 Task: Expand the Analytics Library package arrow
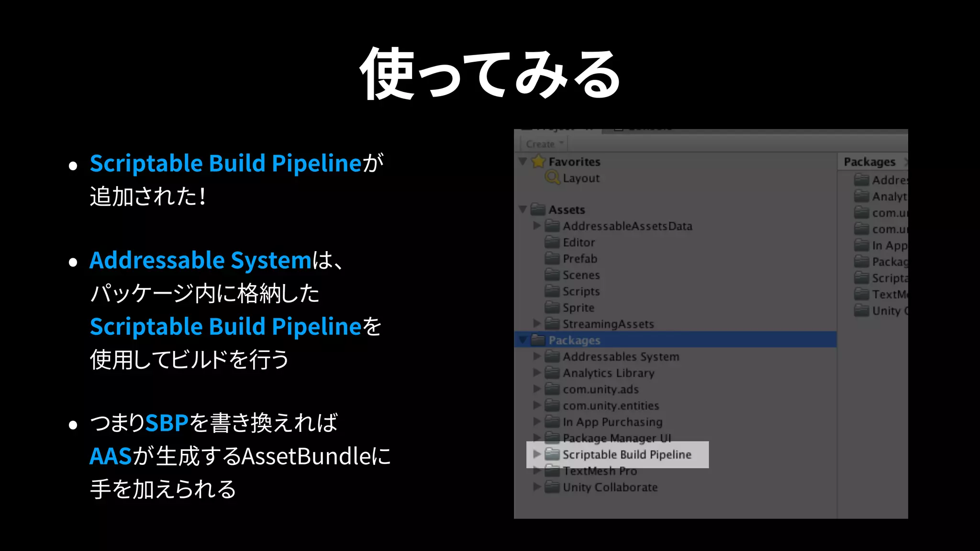537,372
